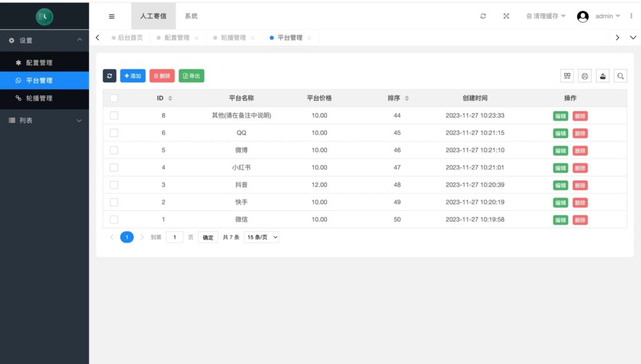Check the checkbox for platform row QQ
641x364 pixels.
point(113,133)
